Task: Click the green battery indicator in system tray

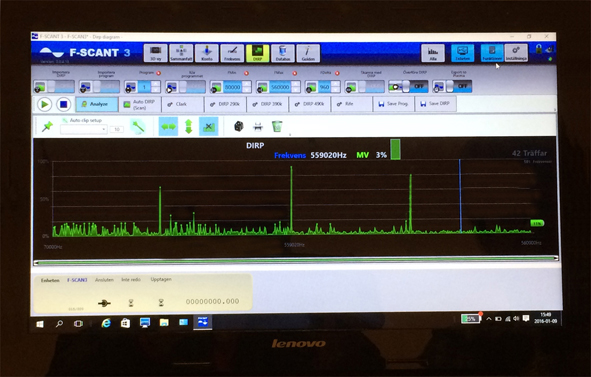Action: coord(470,319)
